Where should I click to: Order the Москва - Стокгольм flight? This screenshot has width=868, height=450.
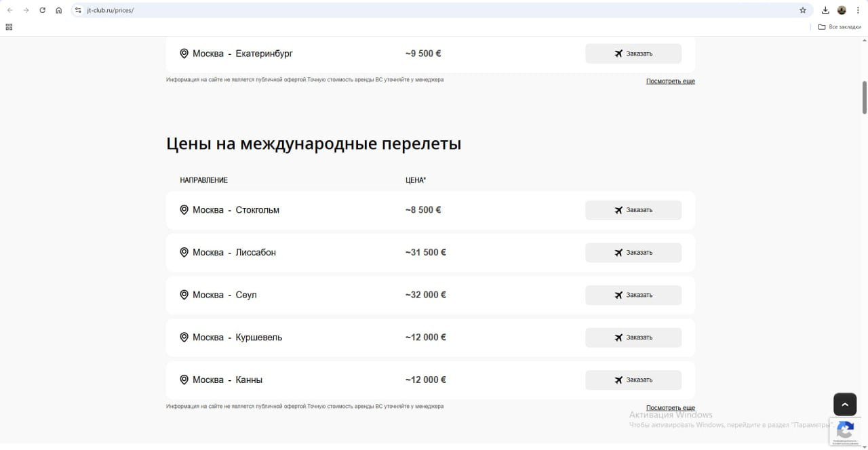tap(633, 210)
